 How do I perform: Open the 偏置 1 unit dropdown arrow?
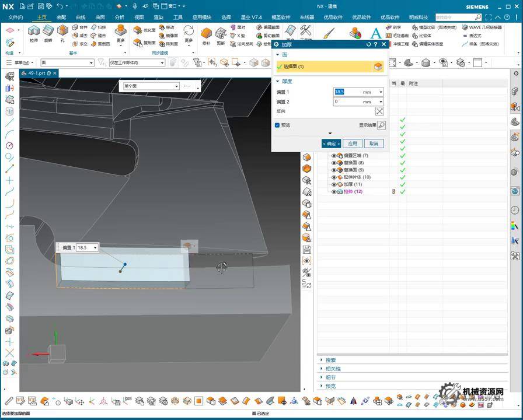[381, 92]
